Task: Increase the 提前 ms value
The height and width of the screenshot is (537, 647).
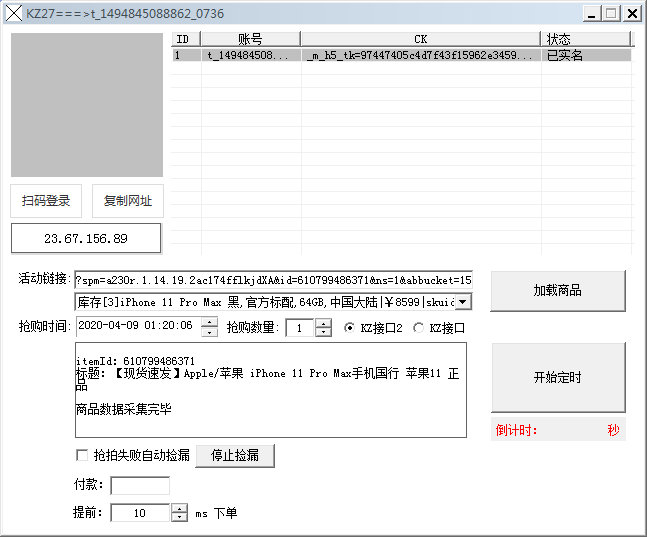Action: pos(179,509)
